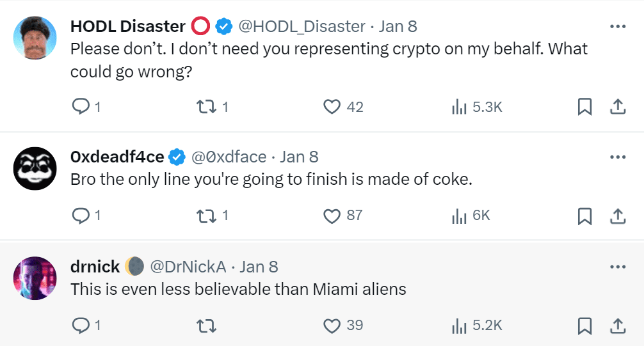This screenshot has height=346, width=644.
Task: Bookmark 0xdeadf4ce's tweet
Action: tap(584, 216)
